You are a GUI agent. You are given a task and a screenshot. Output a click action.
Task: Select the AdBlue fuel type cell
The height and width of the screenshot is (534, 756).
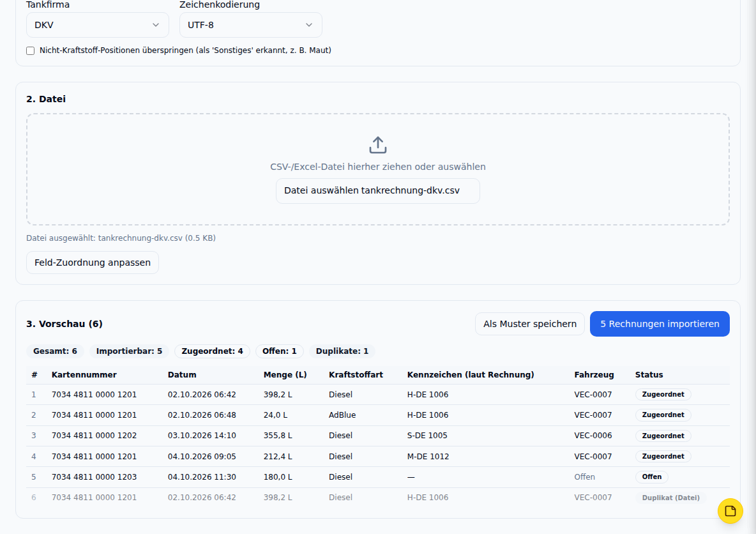342,415
